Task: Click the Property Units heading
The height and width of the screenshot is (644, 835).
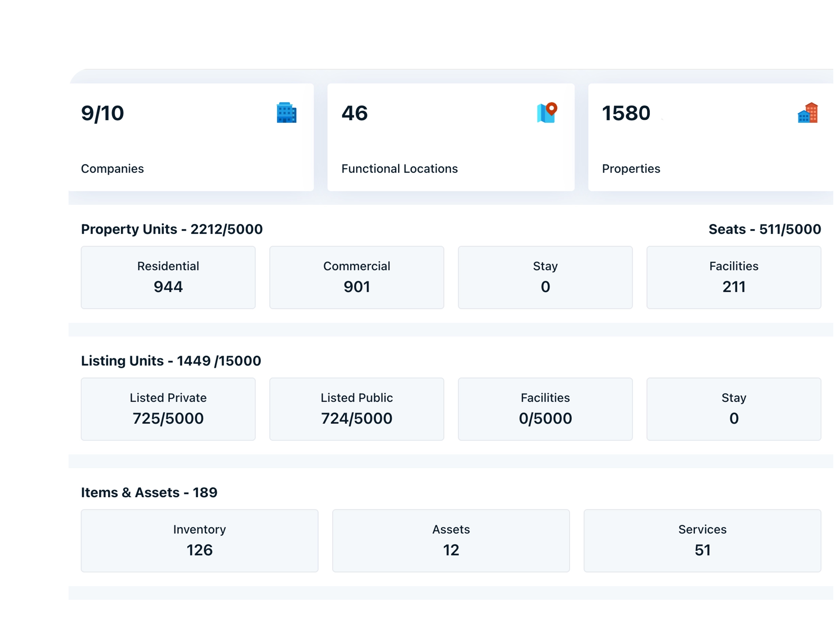Action: pyautogui.click(x=172, y=229)
